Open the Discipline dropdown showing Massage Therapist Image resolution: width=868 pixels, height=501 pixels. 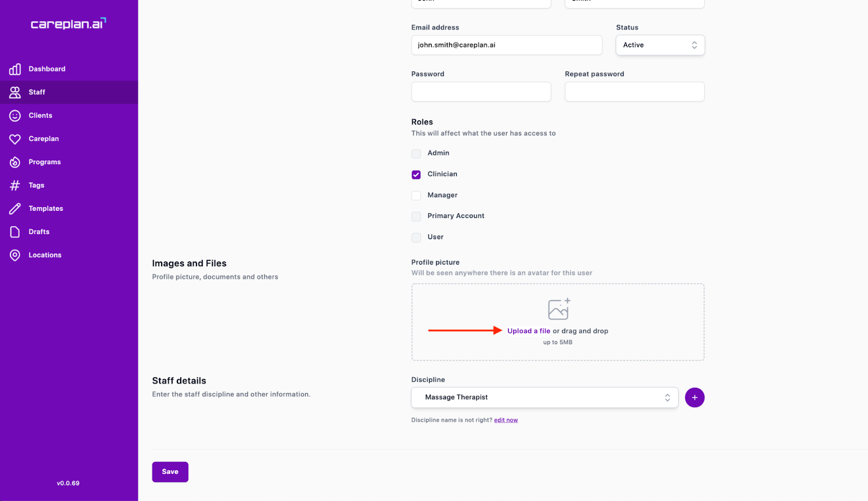click(544, 397)
